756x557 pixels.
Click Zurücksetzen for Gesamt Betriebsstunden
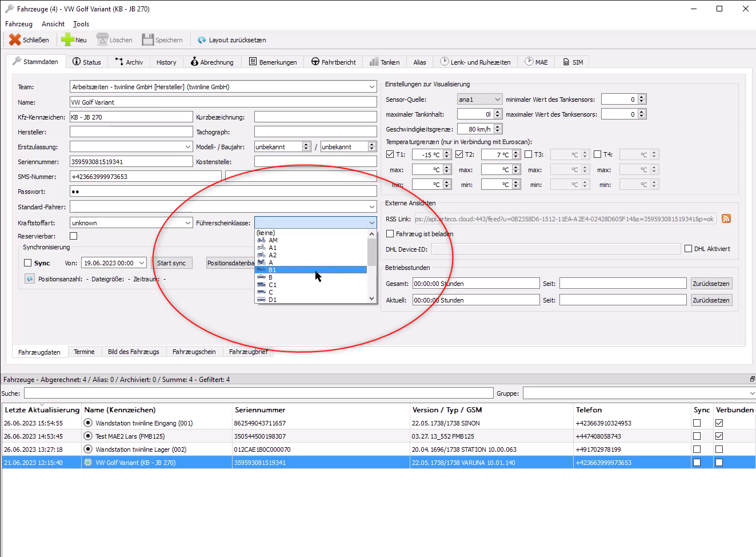pos(711,284)
